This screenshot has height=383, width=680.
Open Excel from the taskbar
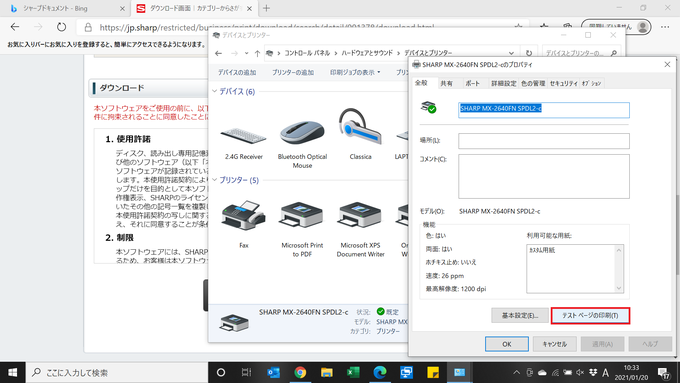pos(353,372)
